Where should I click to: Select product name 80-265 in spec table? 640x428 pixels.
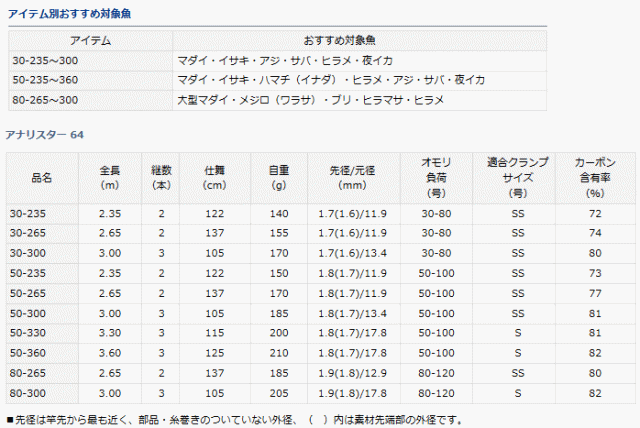(28, 373)
